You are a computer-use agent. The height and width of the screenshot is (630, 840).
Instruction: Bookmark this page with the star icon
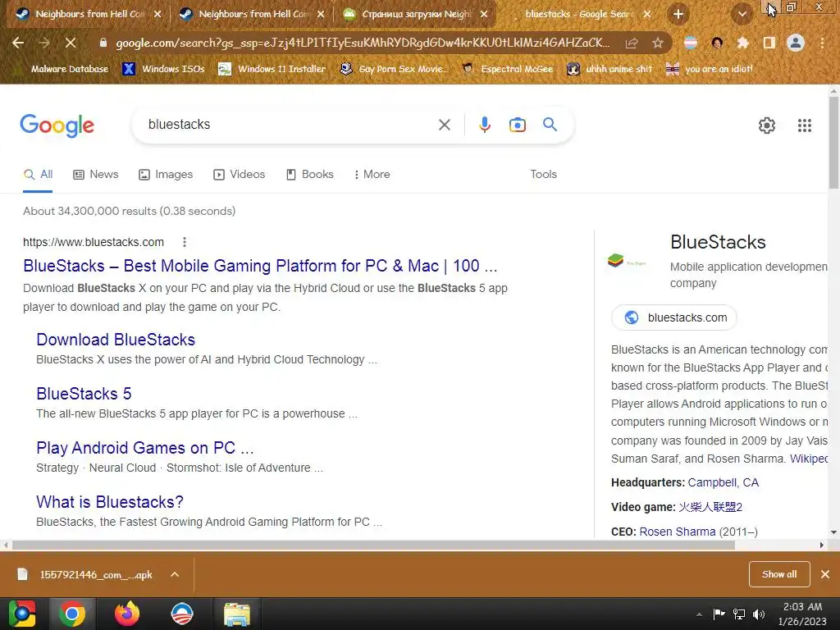click(x=658, y=43)
